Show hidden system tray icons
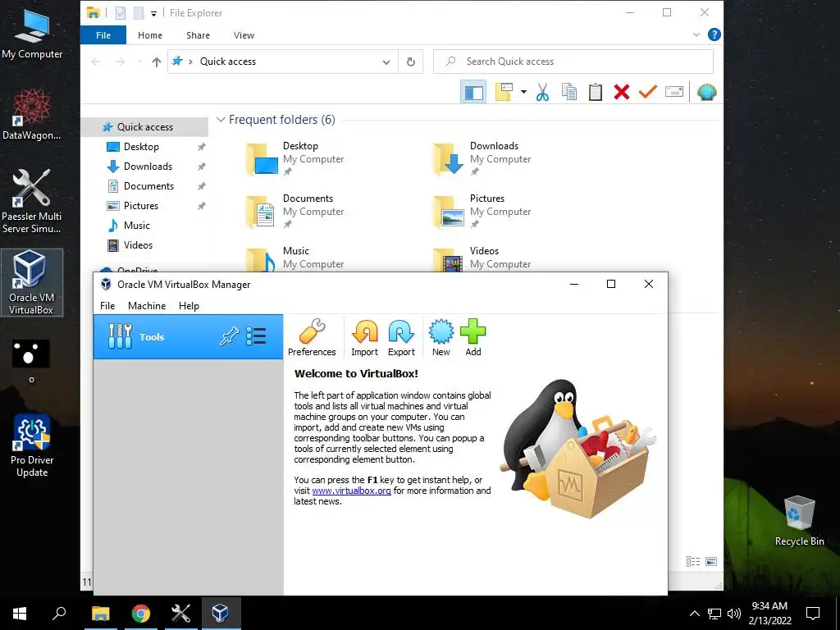The width and height of the screenshot is (840, 630). click(x=694, y=614)
